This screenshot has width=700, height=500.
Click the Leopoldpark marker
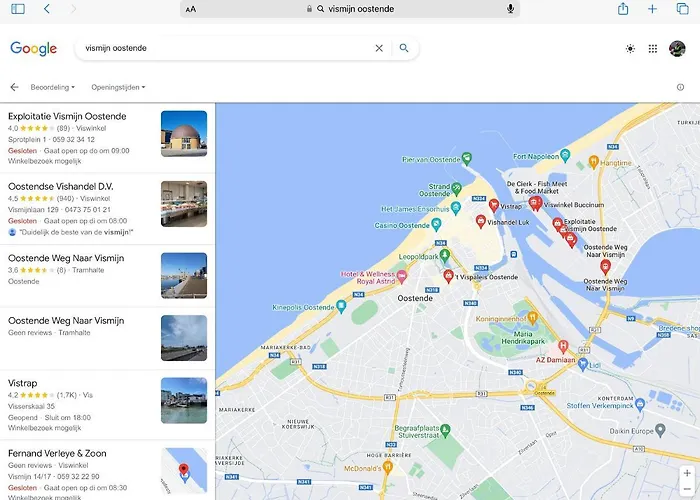tap(444, 255)
